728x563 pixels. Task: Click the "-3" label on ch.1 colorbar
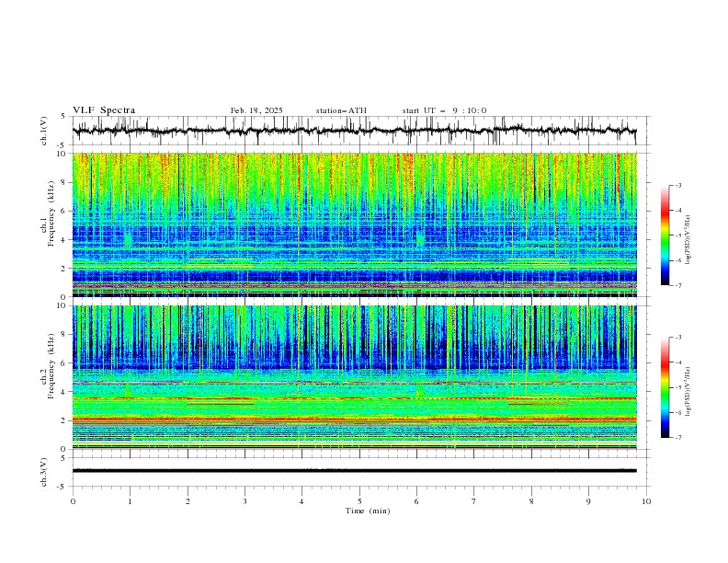[x=677, y=185]
